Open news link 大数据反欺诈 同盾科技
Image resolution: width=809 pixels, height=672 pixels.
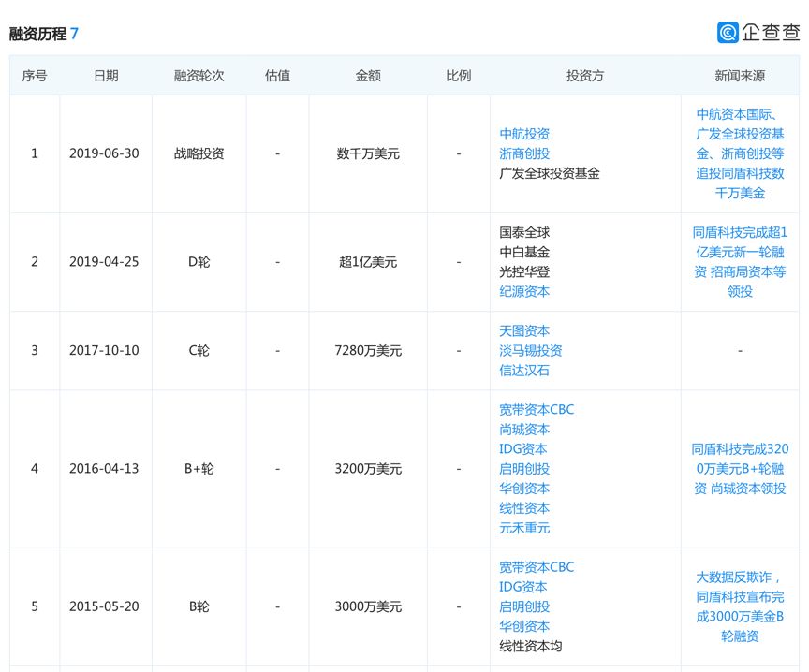coord(740,606)
